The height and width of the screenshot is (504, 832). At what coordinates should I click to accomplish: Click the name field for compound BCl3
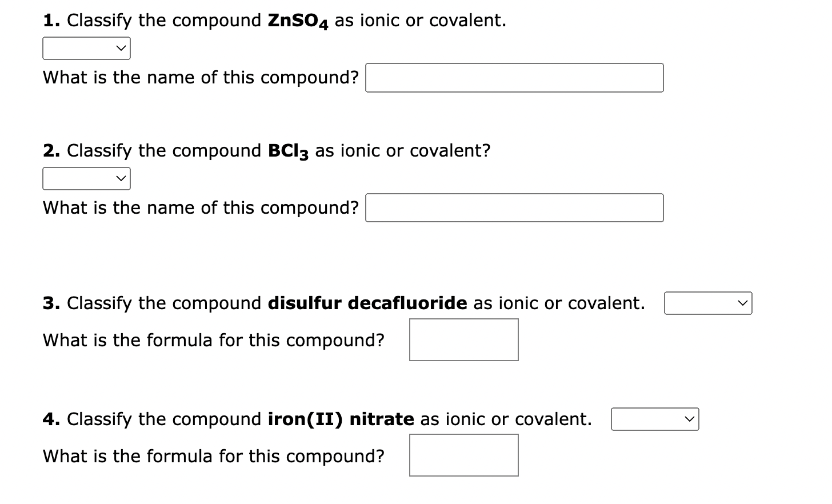[x=513, y=207]
